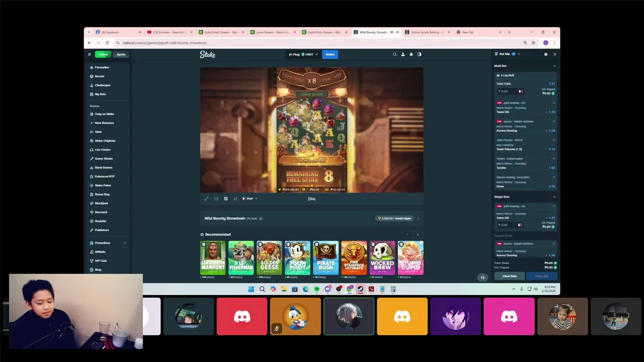Screen dimensions: 644x362
Task: Open live stats icon under the game
Action: point(226,199)
